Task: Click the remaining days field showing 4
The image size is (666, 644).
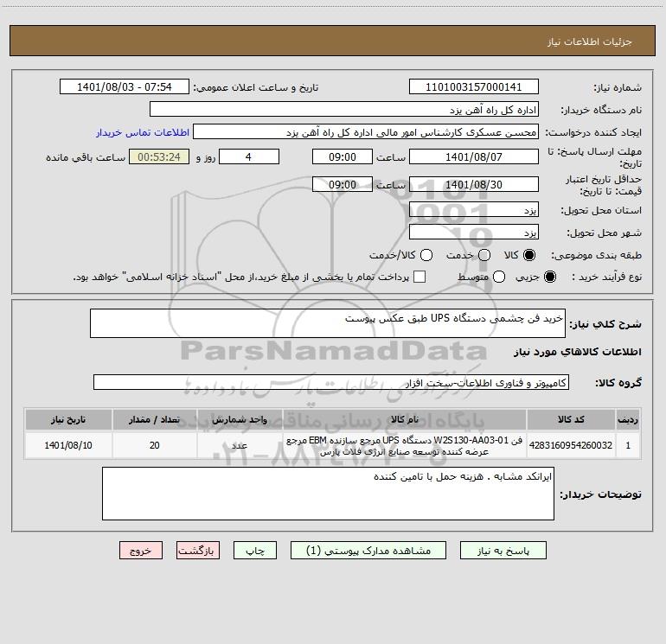Action: click(249, 156)
